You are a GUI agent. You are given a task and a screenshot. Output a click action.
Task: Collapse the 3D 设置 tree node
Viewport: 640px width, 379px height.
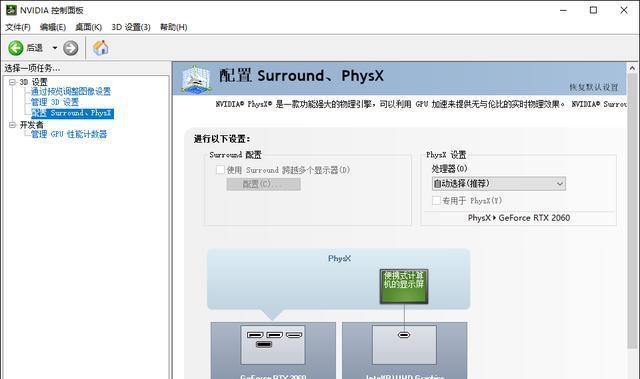point(12,82)
